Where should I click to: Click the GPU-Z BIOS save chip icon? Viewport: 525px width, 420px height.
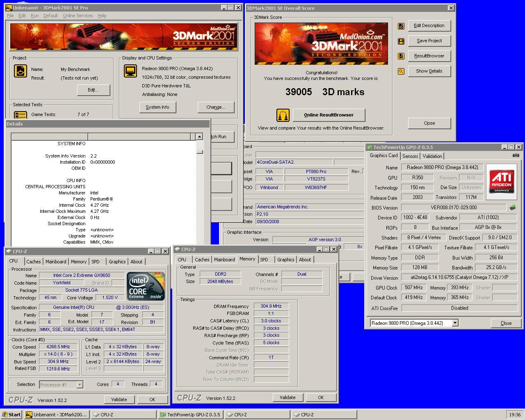513,208
